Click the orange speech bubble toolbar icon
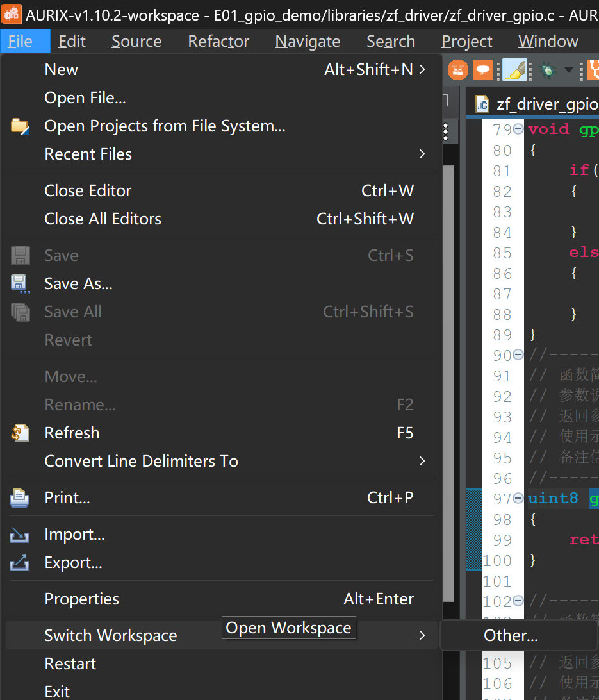 click(482, 70)
